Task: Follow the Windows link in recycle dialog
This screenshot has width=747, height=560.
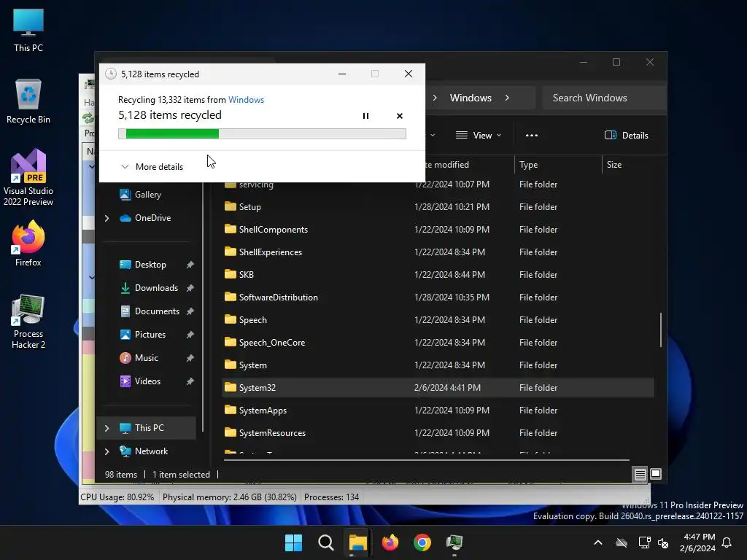Action: pyautogui.click(x=246, y=99)
